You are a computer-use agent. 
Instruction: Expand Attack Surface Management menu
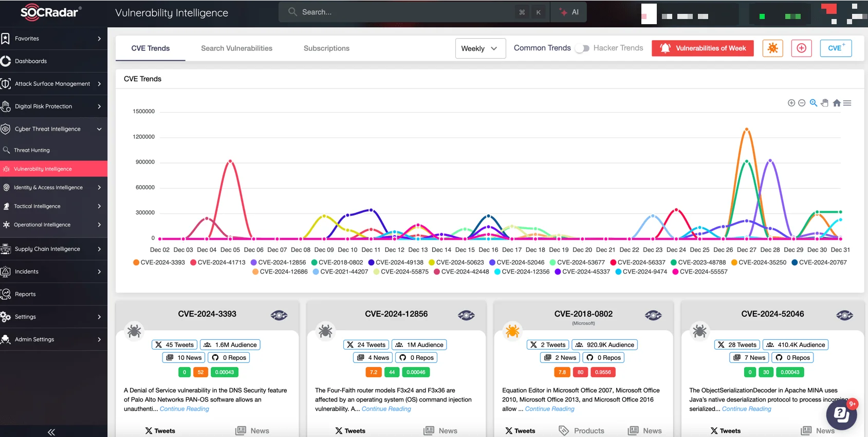pos(53,84)
